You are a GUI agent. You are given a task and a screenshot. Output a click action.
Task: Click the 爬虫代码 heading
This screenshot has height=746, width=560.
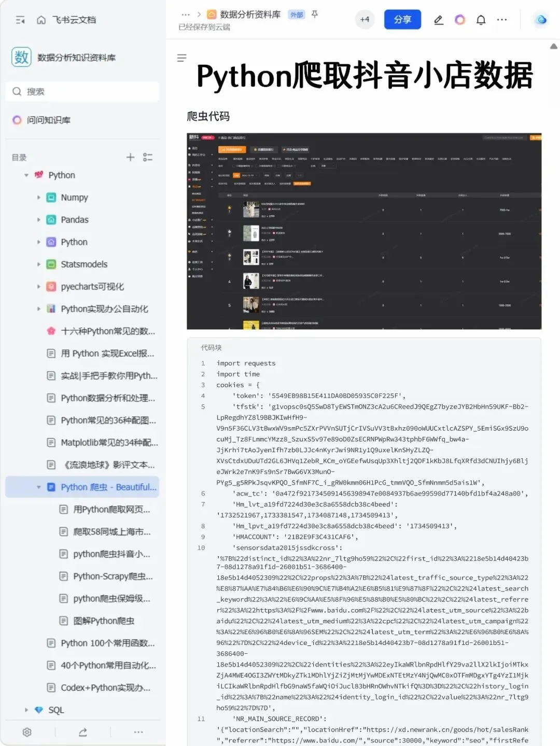(208, 117)
